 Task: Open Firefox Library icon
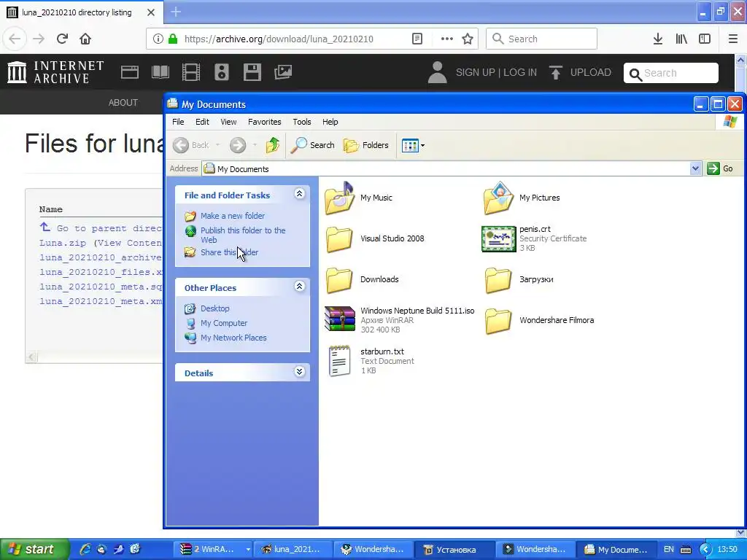point(681,39)
